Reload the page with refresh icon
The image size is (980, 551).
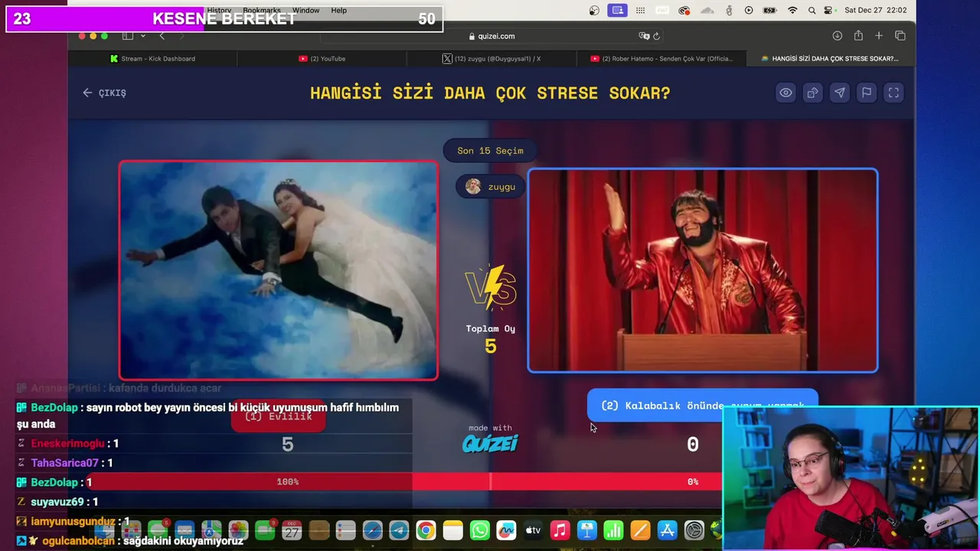tap(656, 36)
